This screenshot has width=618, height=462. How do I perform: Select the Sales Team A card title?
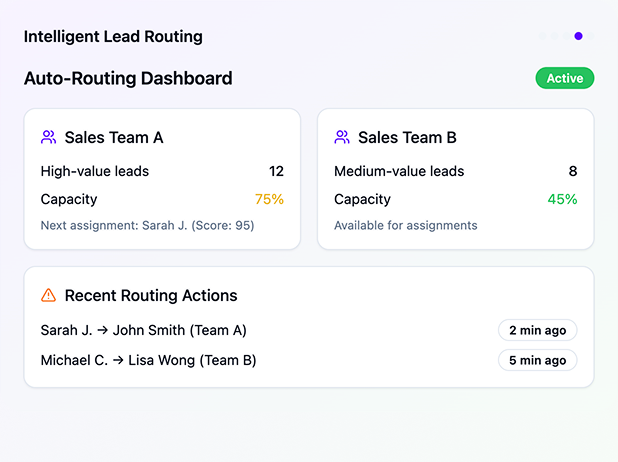113,138
